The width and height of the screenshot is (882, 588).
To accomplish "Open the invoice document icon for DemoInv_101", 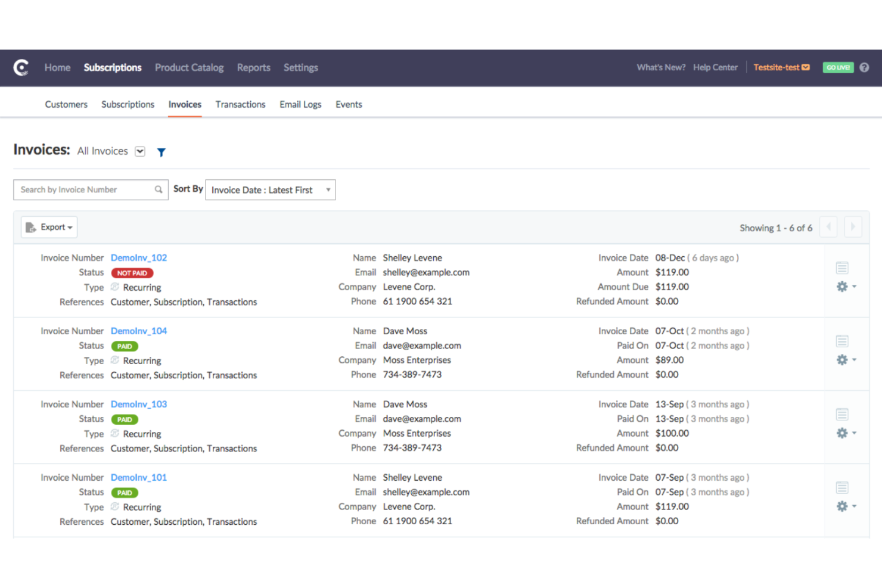I will click(842, 487).
